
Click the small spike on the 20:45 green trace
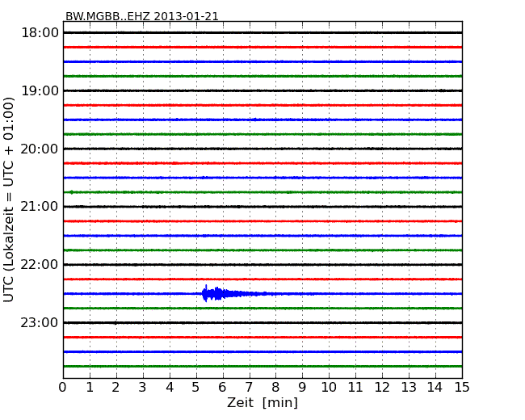[x=71, y=192]
